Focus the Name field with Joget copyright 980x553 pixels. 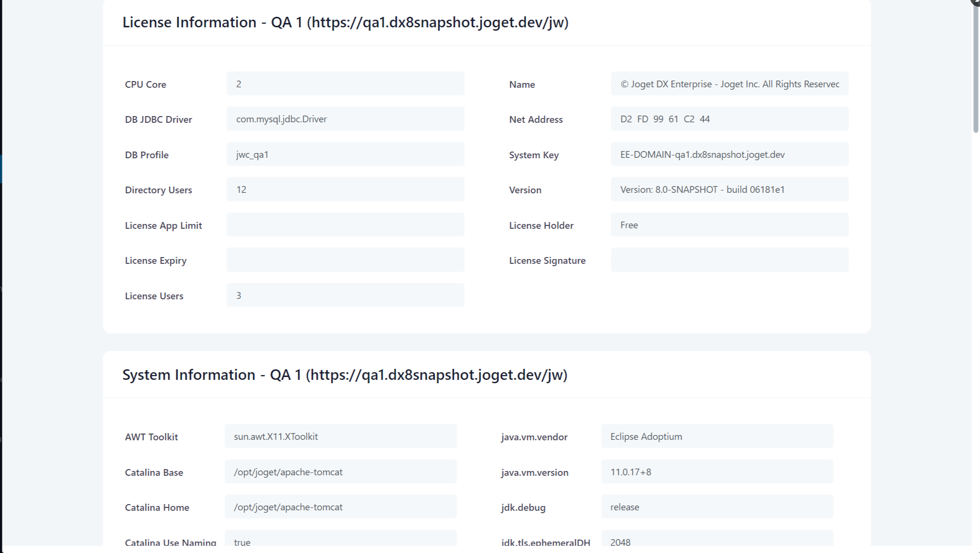(x=729, y=84)
